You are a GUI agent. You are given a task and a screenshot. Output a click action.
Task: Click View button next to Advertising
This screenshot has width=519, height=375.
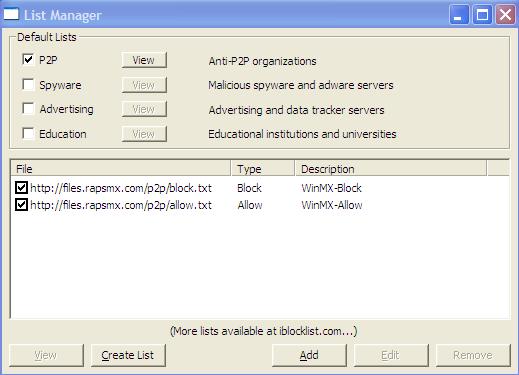[144, 109]
